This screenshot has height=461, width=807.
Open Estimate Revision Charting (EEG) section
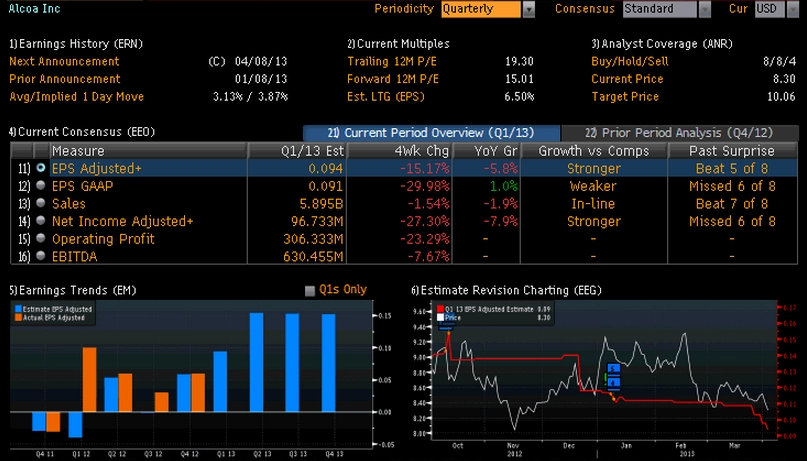tap(506, 291)
